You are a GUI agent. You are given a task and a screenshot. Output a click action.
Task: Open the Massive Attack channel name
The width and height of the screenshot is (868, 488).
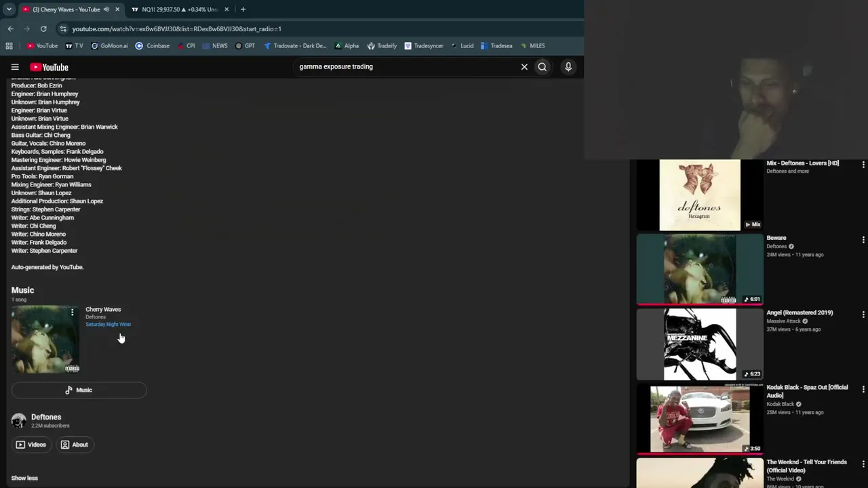783,321
